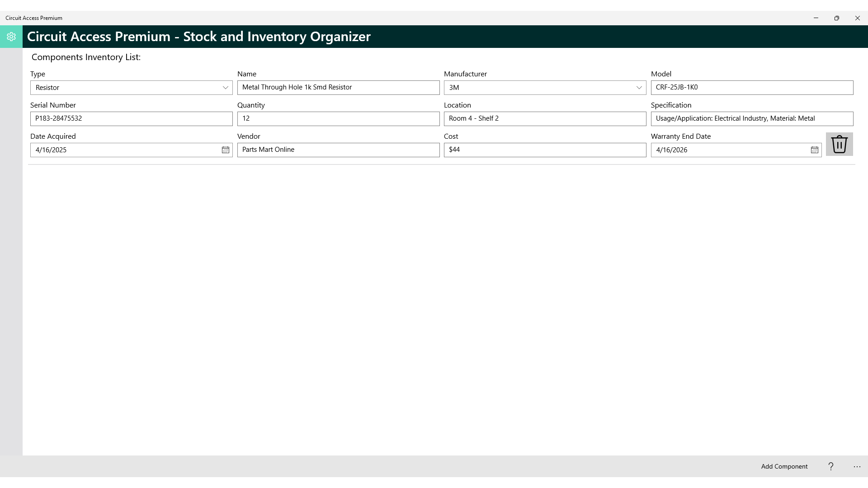Click the Components Inventory List heading

tap(85, 57)
